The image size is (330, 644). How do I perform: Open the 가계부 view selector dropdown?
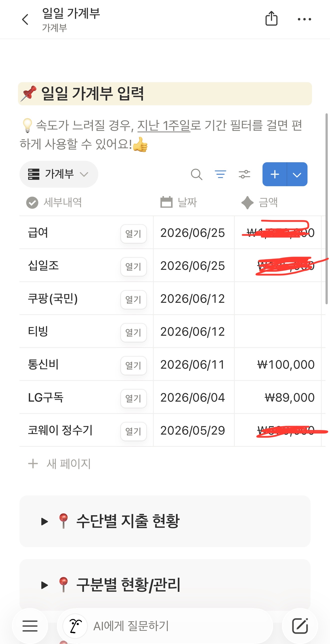pyautogui.click(x=59, y=174)
